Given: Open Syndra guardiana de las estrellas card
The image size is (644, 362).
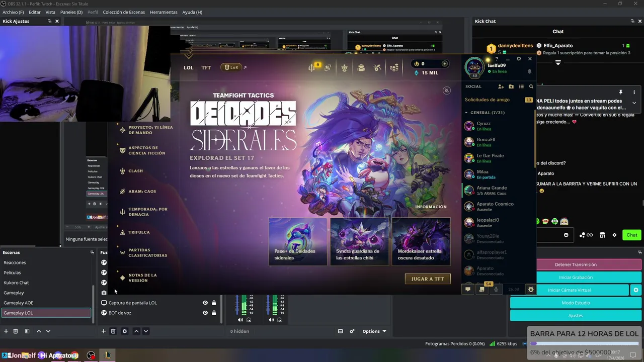Looking at the screenshot, I should coord(359,242).
